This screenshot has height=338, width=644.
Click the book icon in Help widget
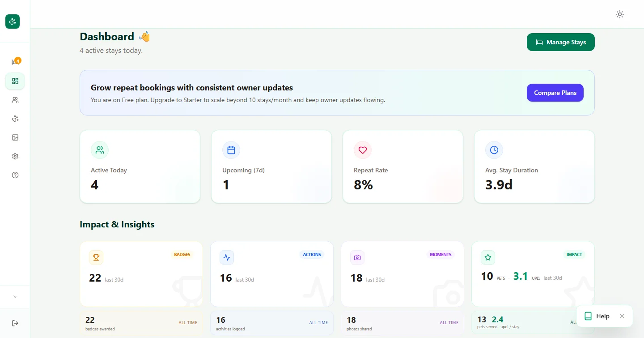[588, 316]
